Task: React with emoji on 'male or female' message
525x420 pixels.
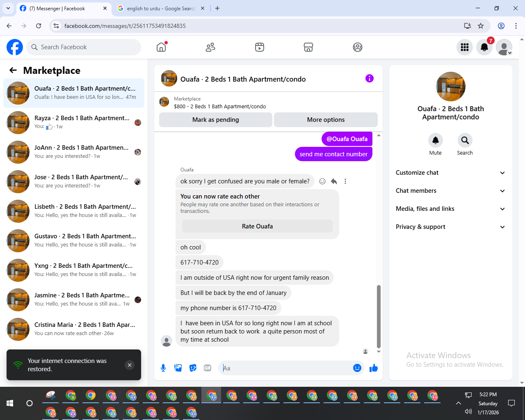Action: 322,181
